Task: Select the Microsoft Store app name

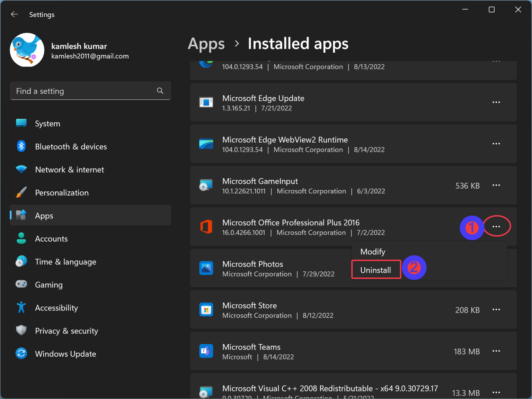Action: pyautogui.click(x=250, y=306)
